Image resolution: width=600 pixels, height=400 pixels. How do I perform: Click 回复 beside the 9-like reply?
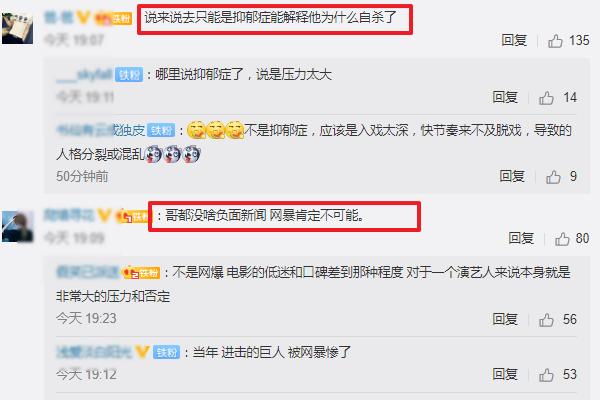pos(512,176)
